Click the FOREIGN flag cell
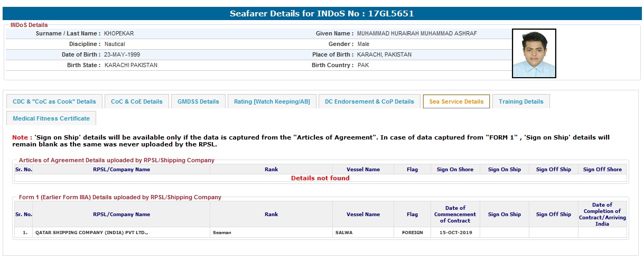This screenshot has width=644, height=260. [412, 233]
